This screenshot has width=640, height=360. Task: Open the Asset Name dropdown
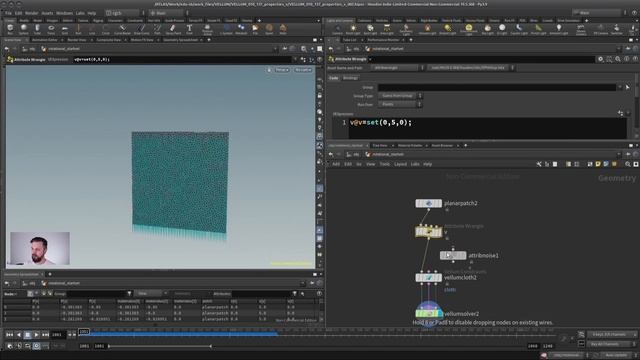397,68
